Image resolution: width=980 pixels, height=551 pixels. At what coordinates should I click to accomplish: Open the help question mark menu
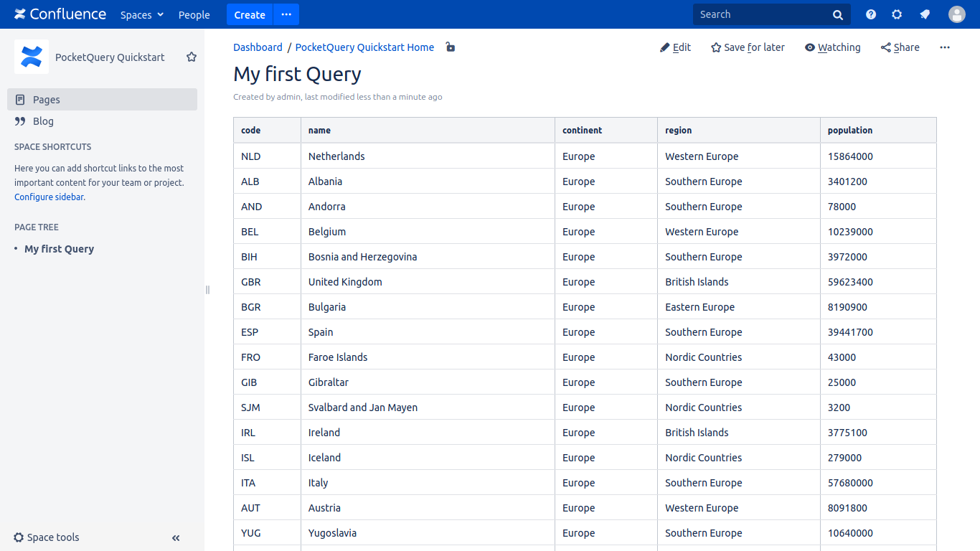[x=871, y=14]
